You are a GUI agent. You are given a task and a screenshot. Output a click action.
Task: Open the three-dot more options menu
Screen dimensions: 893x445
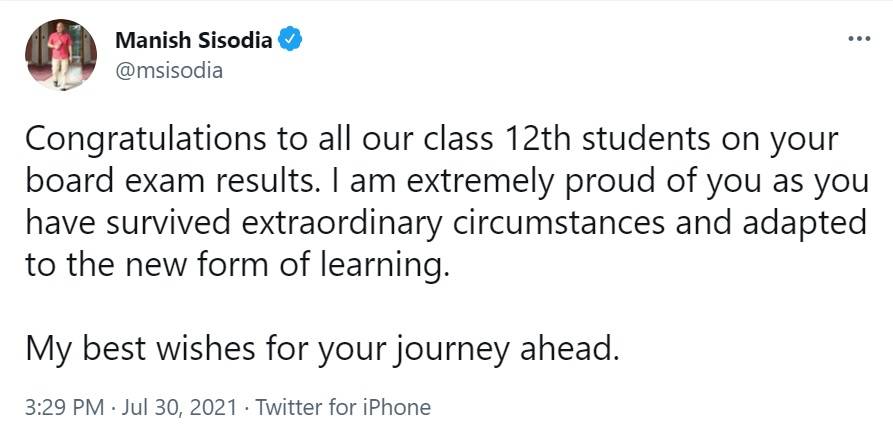(x=859, y=39)
